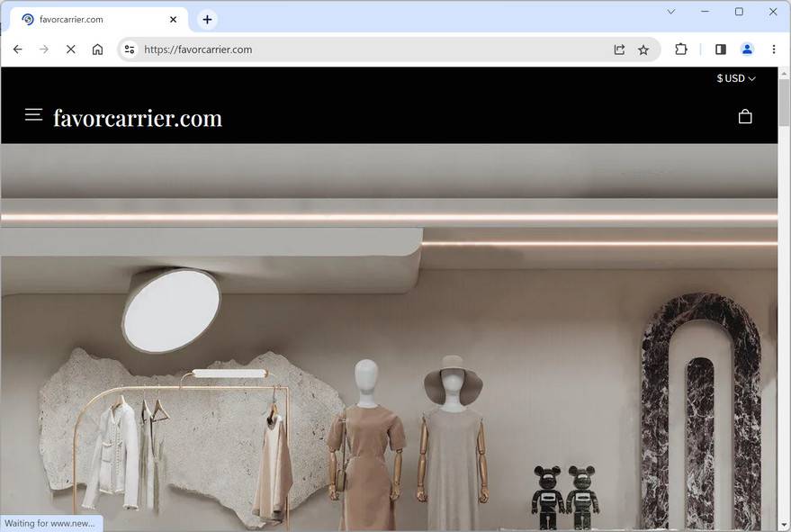Screen dimensions: 791x532
Task: View site information icon in address bar
Action: point(130,50)
